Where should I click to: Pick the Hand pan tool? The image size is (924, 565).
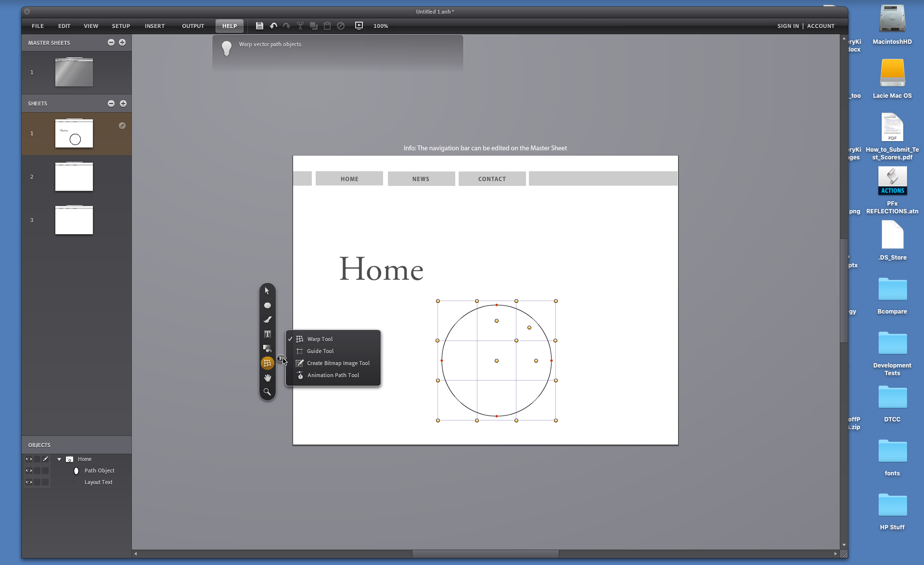tap(267, 378)
